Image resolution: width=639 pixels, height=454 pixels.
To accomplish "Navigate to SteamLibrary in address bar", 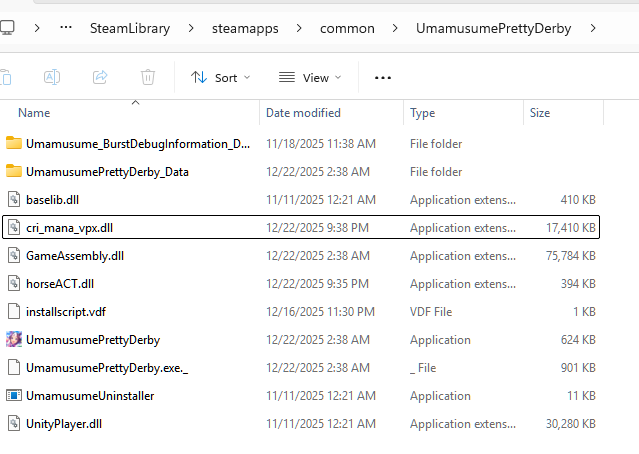I will pos(130,28).
